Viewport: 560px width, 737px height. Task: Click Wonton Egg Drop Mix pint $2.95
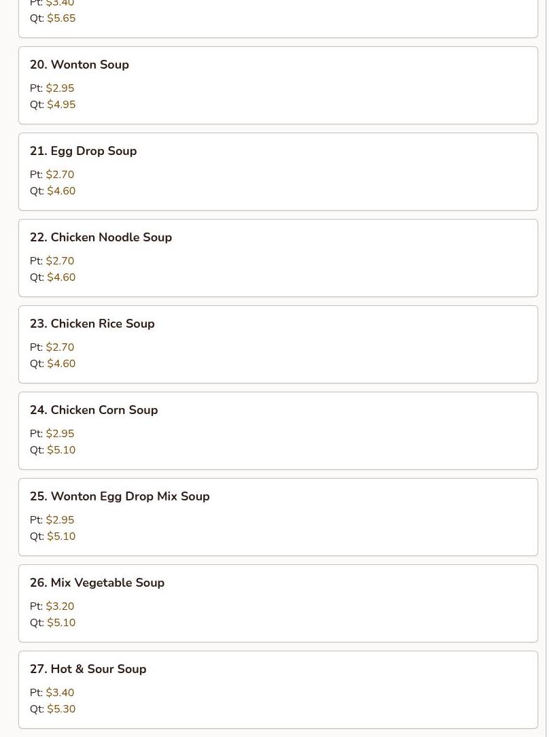point(60,520)
